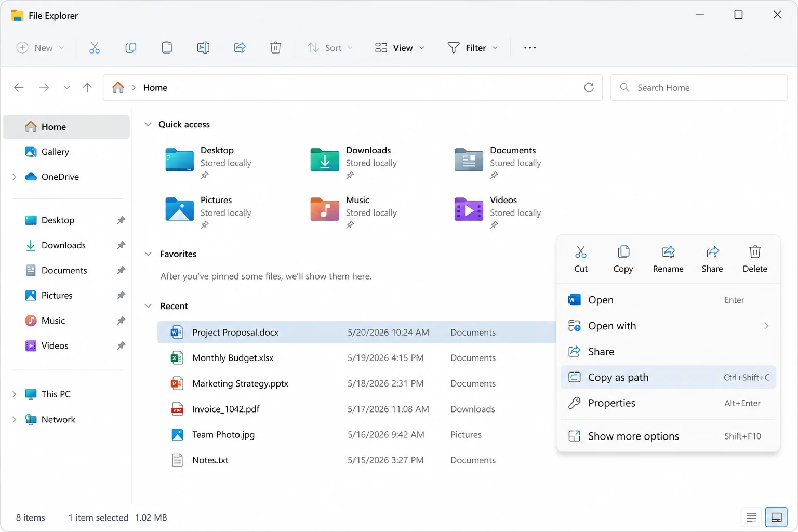Click the Cut scissors icon in the toolbar
Image resolution: width=798 pixels, height=532 pixels.
point(94,48)
